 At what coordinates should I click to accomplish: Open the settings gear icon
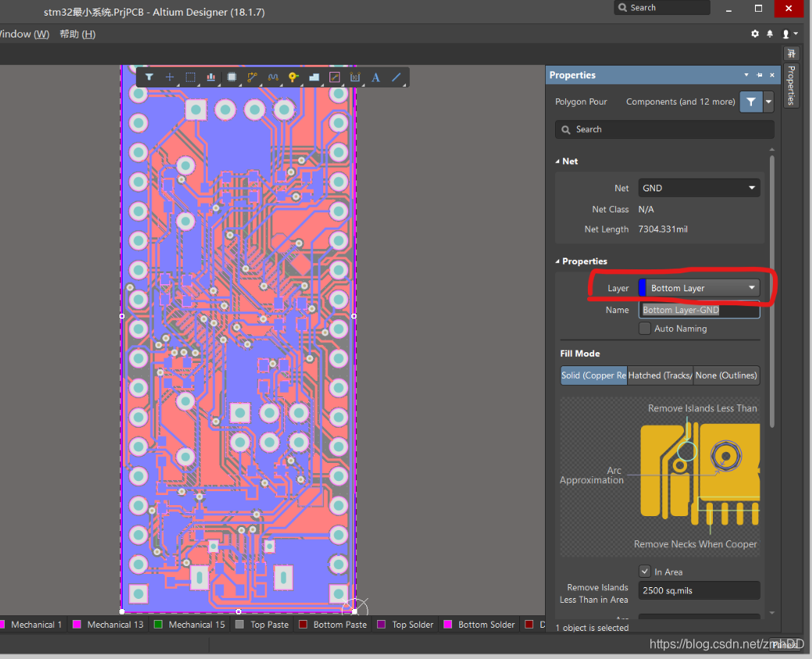point(755,34)
